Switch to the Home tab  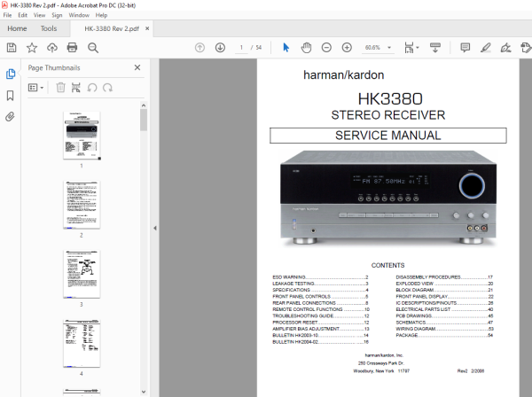(x=17, y=28)
